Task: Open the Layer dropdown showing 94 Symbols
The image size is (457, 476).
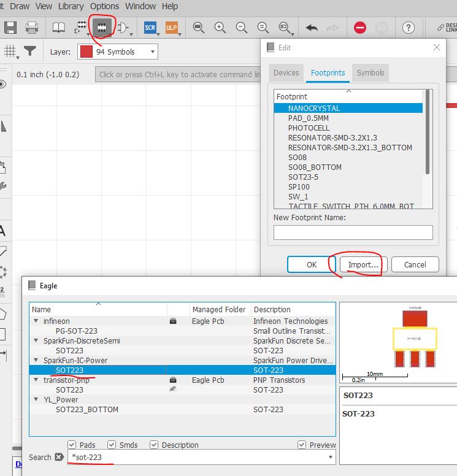Action: tap(118, 52)
